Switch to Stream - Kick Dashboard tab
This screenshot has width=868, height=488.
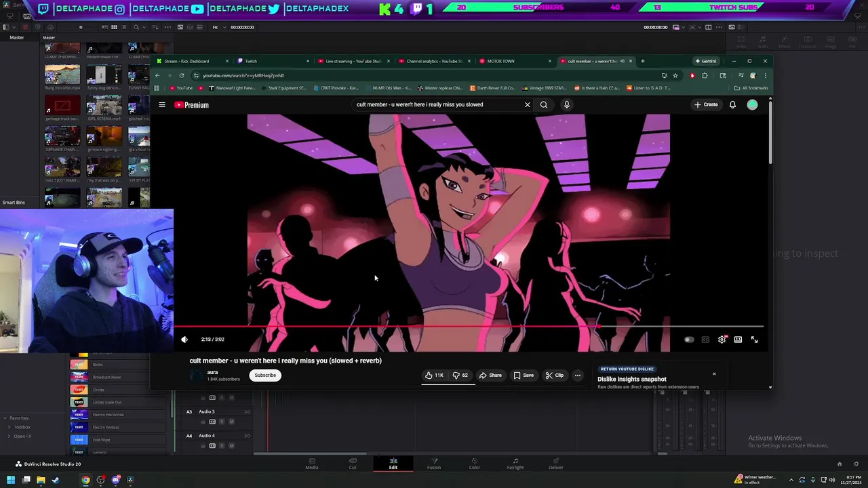(193, 61)
